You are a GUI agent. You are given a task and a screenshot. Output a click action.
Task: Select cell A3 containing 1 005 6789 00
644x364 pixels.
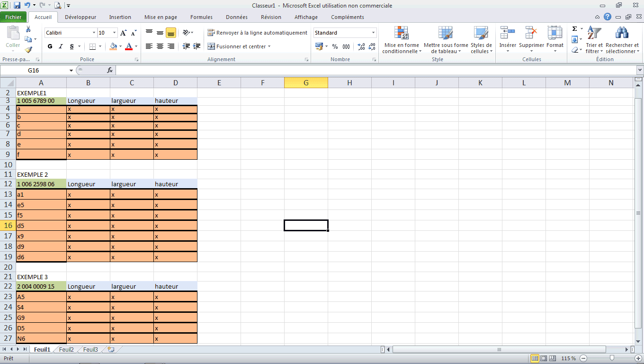pyautogui.click(x=41, y=100)
